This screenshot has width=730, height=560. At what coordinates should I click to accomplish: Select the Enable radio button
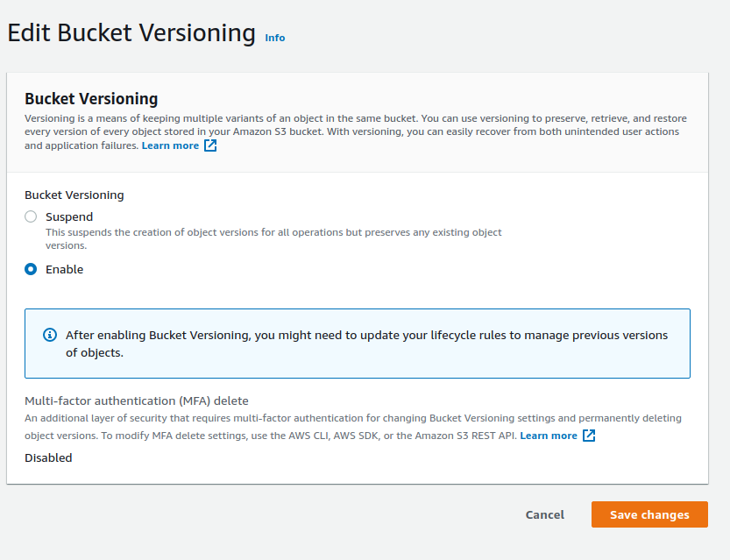coord(31,269)
